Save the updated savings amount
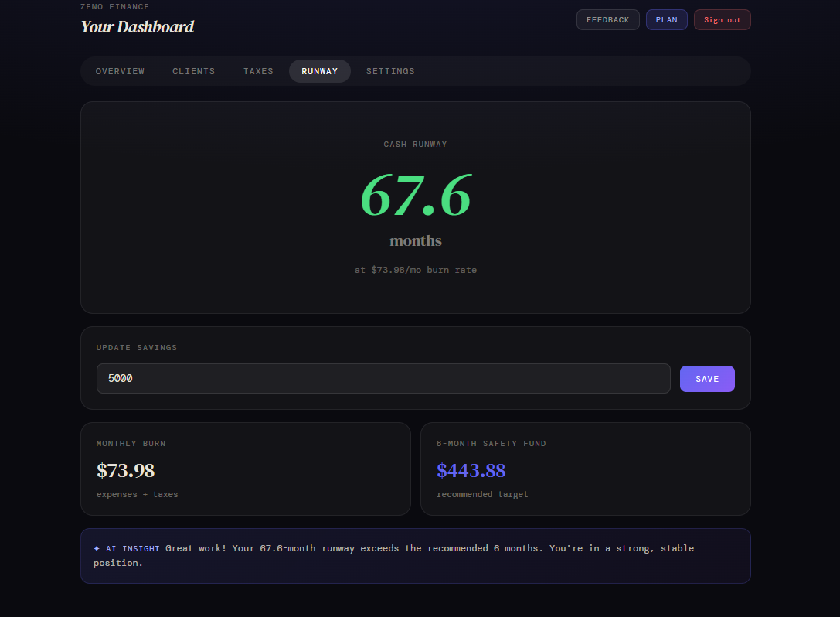Viewport: 840px width, 617px height. [x=707, y=379]
